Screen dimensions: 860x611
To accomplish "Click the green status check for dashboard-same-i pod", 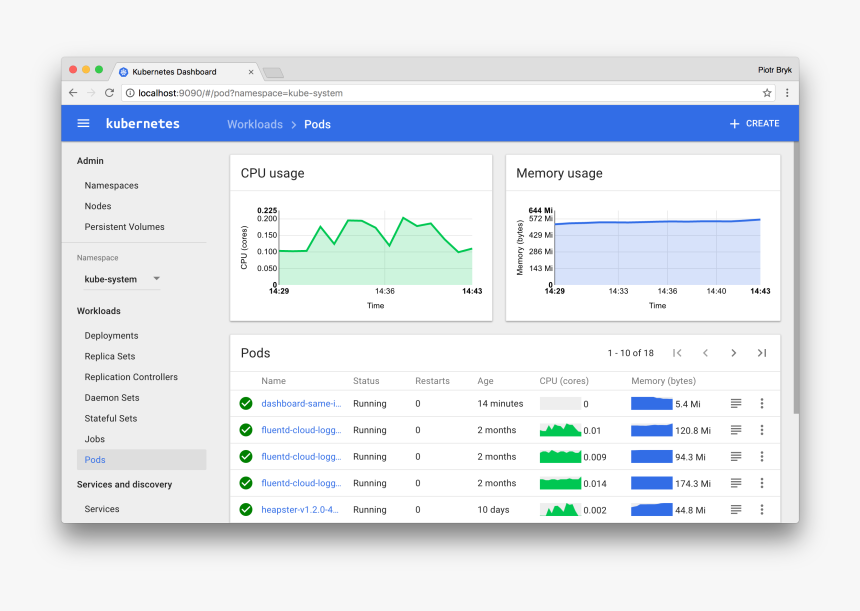I will coord(245,404).
